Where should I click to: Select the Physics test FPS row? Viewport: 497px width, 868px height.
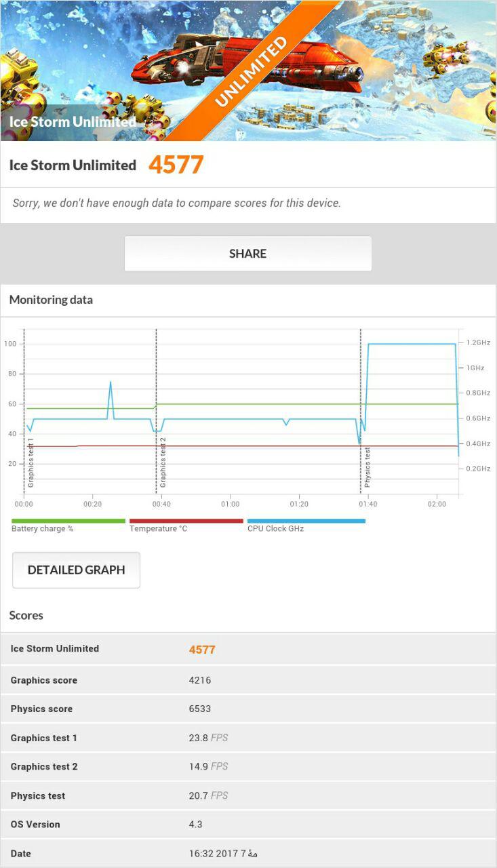[x=248, y=795]
